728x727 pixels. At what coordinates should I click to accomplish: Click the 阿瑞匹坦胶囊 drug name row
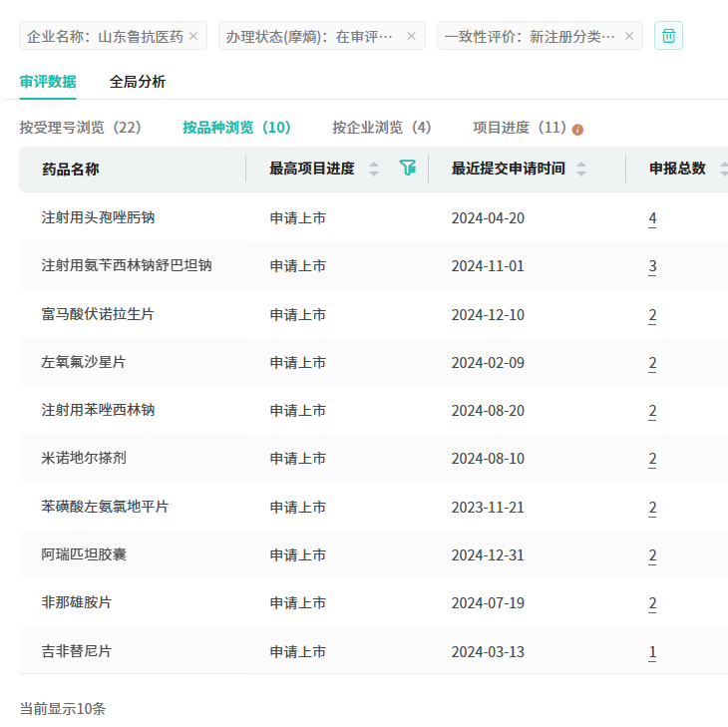pos(84,555)
